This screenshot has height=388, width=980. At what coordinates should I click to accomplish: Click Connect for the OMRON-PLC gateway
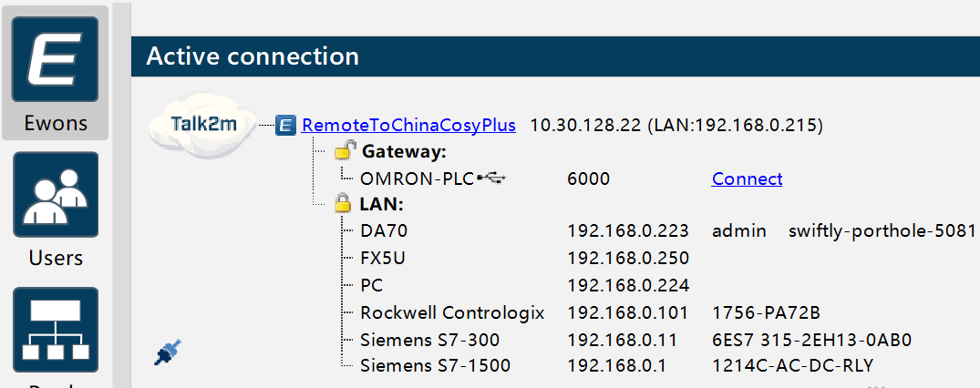click(747, 179)
